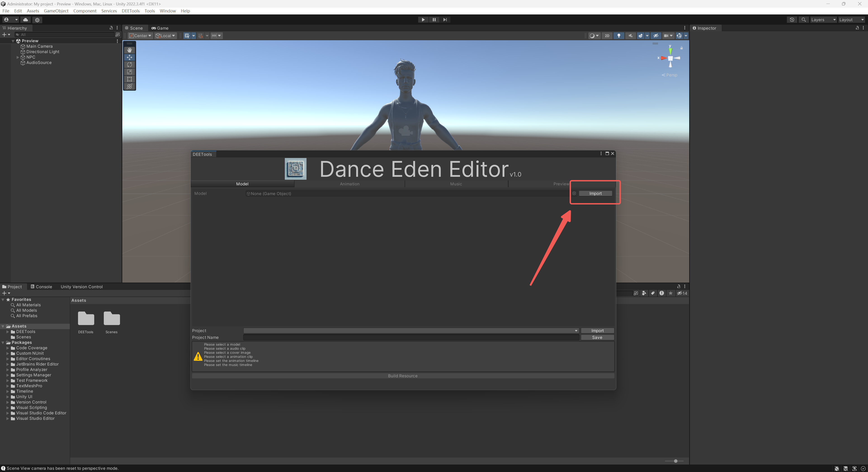
Task: Open the Scenes folder thumbnail
Action: pyautogui.click(x=111, y=318)
